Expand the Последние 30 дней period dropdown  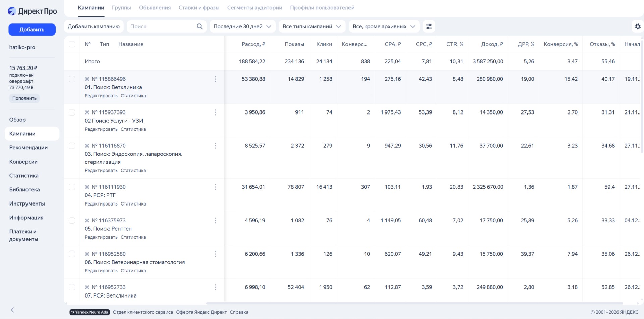pyautogui.click(x=242, y=26)
